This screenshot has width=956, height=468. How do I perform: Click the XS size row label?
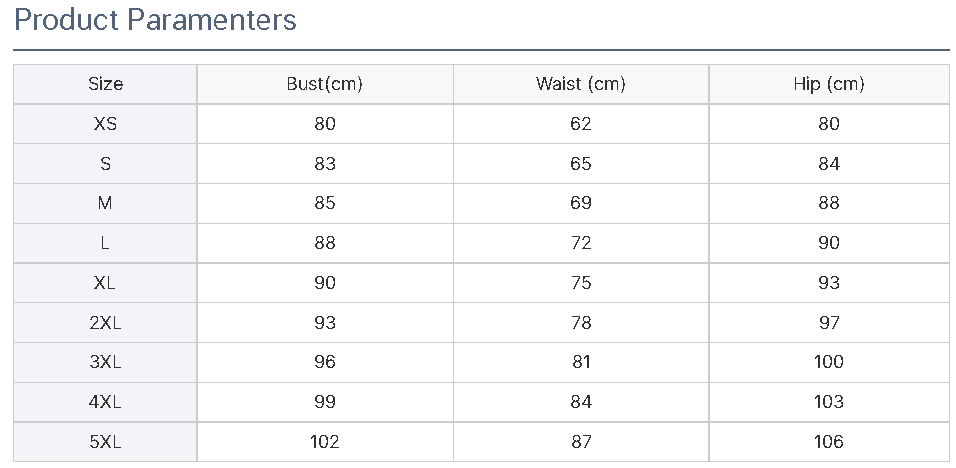105,124
